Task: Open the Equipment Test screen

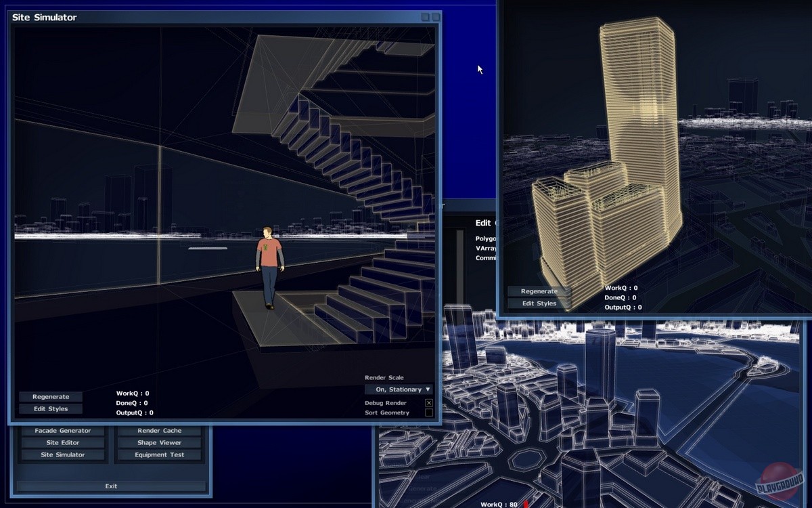Action: tap(159, 455)
